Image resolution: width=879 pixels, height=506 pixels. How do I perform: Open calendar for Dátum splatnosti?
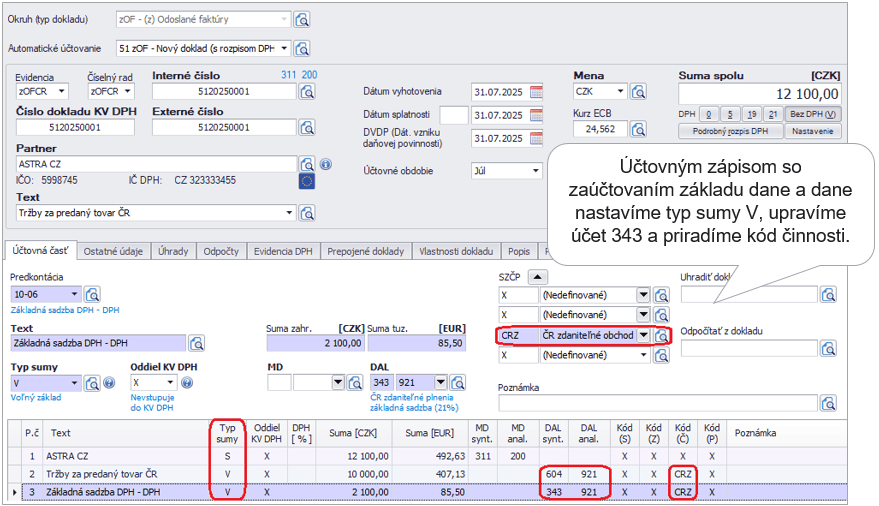536,115
